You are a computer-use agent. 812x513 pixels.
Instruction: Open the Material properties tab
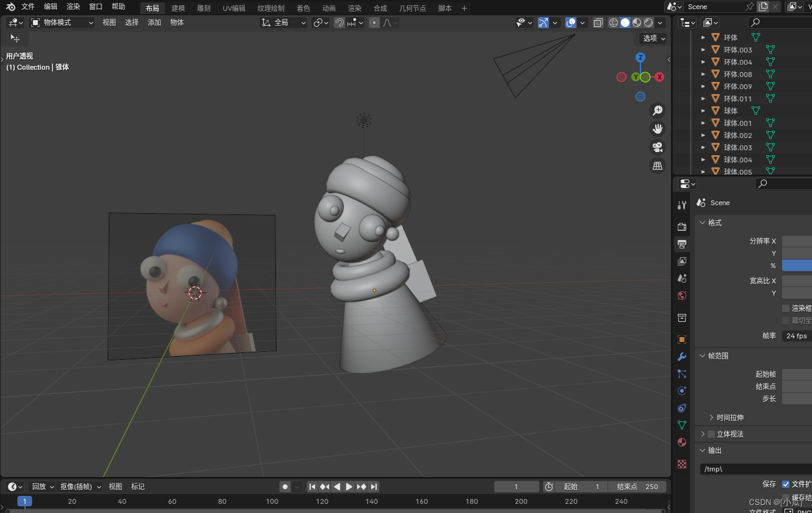point(682,442)
